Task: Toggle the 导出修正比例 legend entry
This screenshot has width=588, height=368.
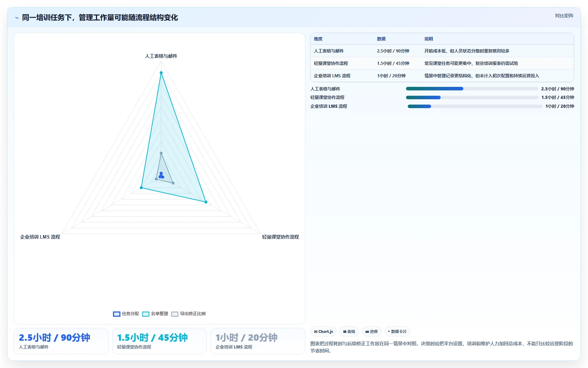Action: 188,314
